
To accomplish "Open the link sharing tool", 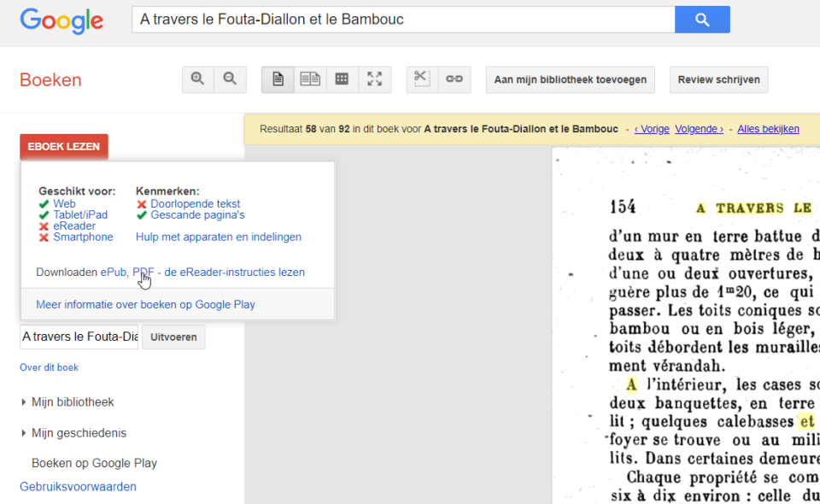I will click(x=454, y=78).
